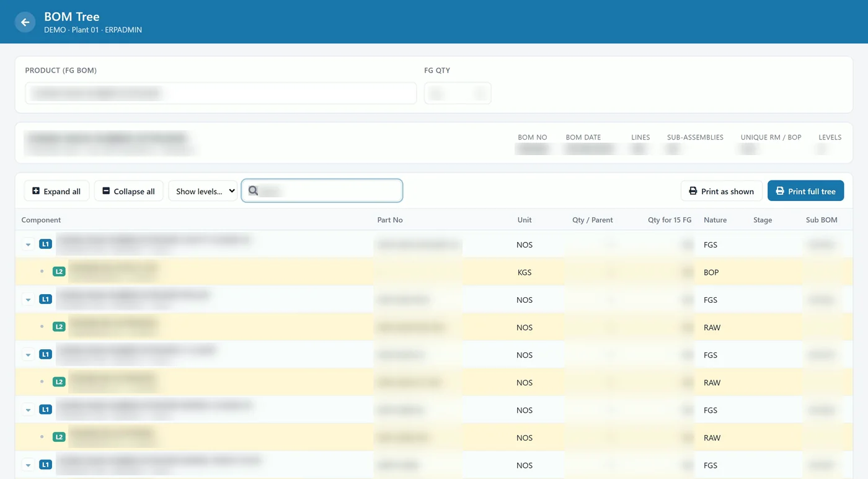The height and width of the screenshot is (479, 868).
Task: Click the magnifier icon in search box
Action: point(253,190)
